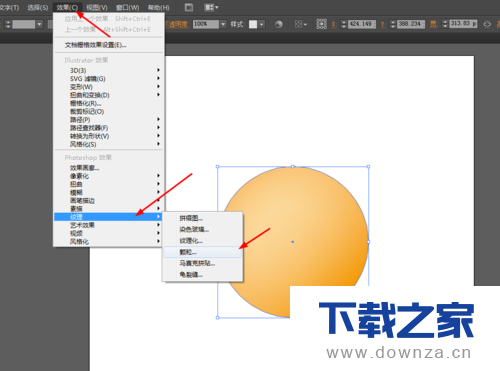Expand the 视频 submenu

[109, 233]
